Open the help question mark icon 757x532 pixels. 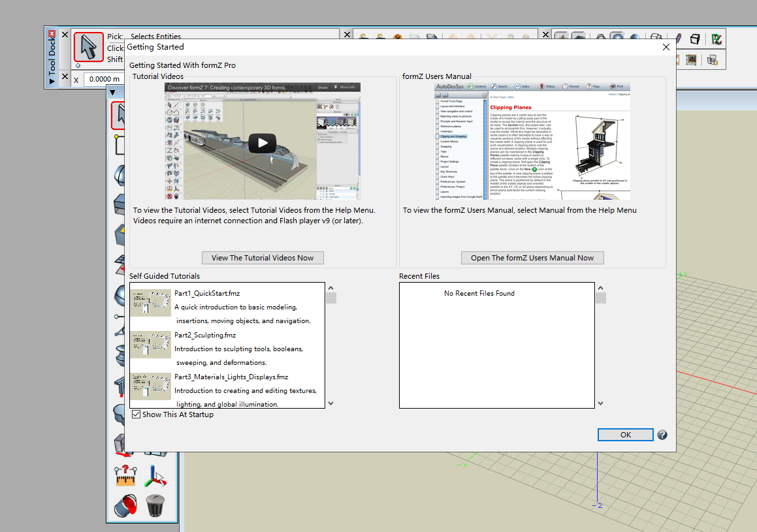click(x=662, y=435)
